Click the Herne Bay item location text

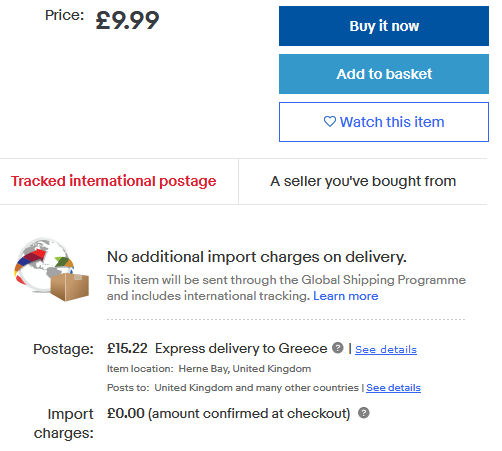(245, 369)
